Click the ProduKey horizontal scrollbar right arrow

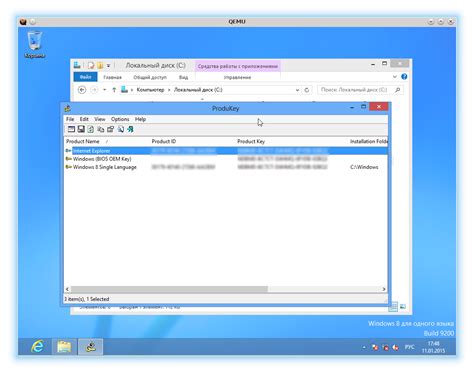[x=384, y=289]
